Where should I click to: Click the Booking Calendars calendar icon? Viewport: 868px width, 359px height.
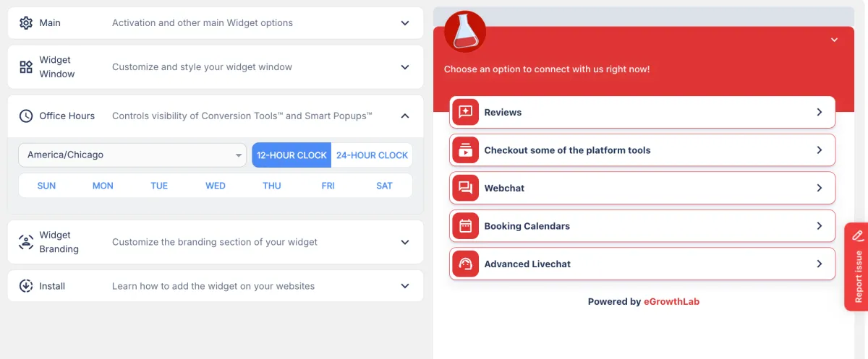[465, 226]
